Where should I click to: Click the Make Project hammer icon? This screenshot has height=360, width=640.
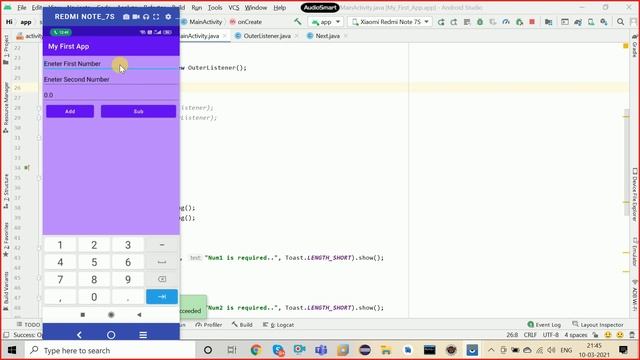298,22
